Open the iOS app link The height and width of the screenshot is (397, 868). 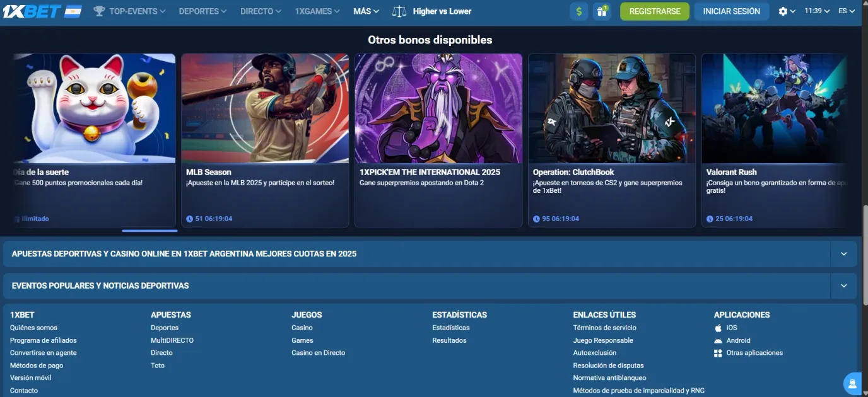tap(732, 328)
